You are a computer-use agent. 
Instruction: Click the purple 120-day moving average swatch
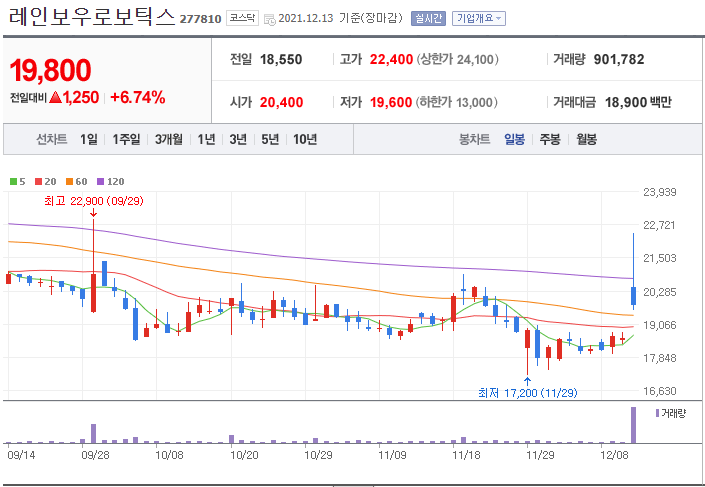pyautogui.click(x=100, y=182)
